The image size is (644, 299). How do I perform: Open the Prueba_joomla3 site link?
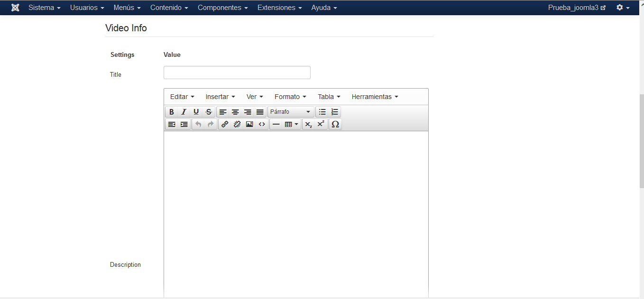[577, 8]
